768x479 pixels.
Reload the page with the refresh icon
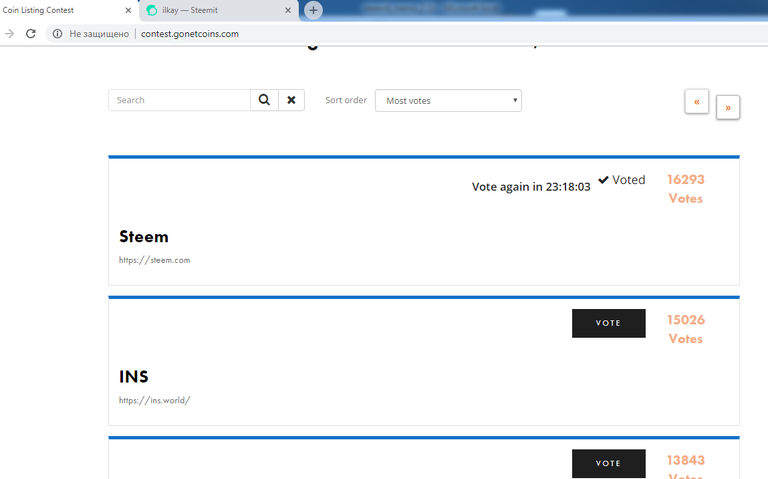pyautogui.click(x=31, y=34)
